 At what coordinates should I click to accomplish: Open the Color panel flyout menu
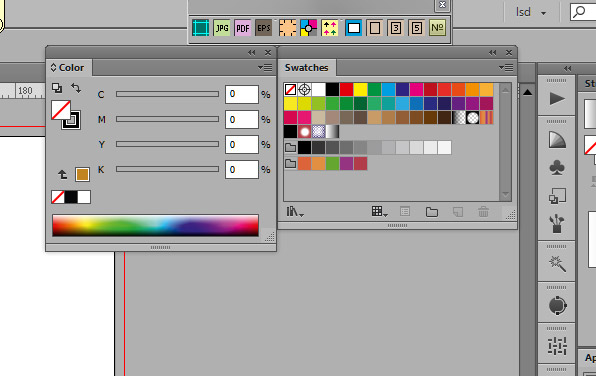click(x=265, y=68)
